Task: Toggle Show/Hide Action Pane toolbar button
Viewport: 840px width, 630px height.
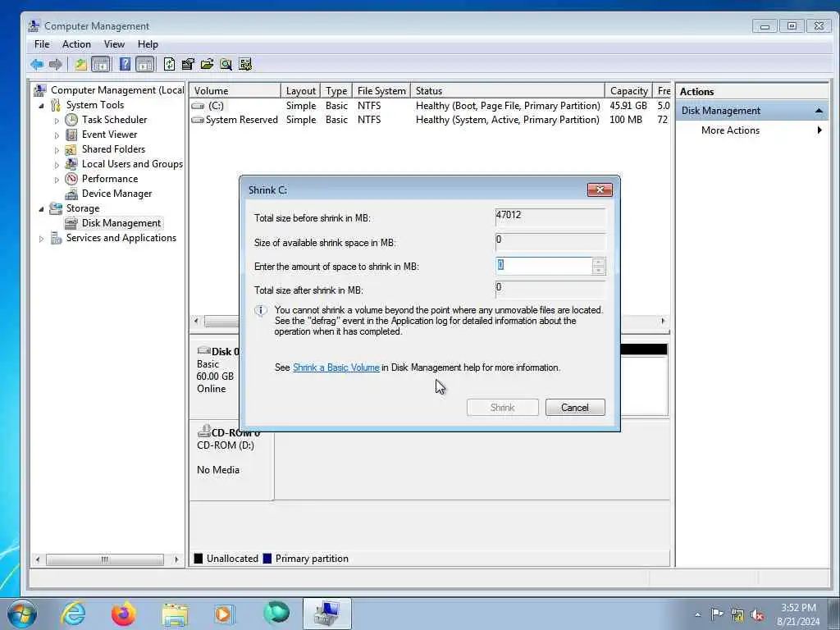Action: (x=144, y=65)
